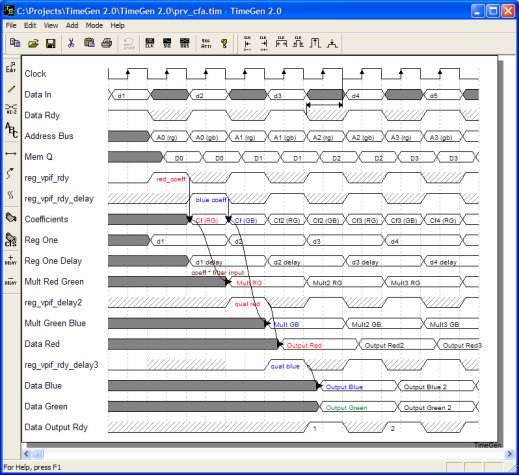Image resolution: width=519 pixels, height=475 pixels.
Task: Add a clock with the CLK icon
Action: (x=150, y=43)
